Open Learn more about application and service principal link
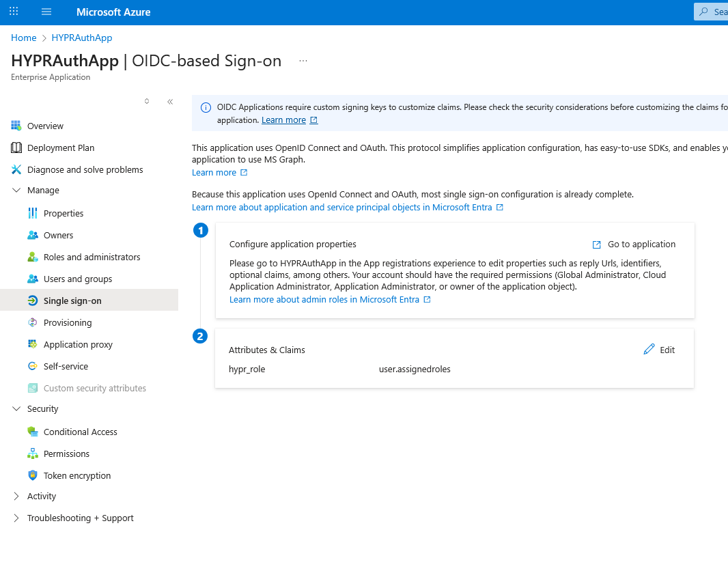Viewport: 728px width, 573px height. (341, 207)
